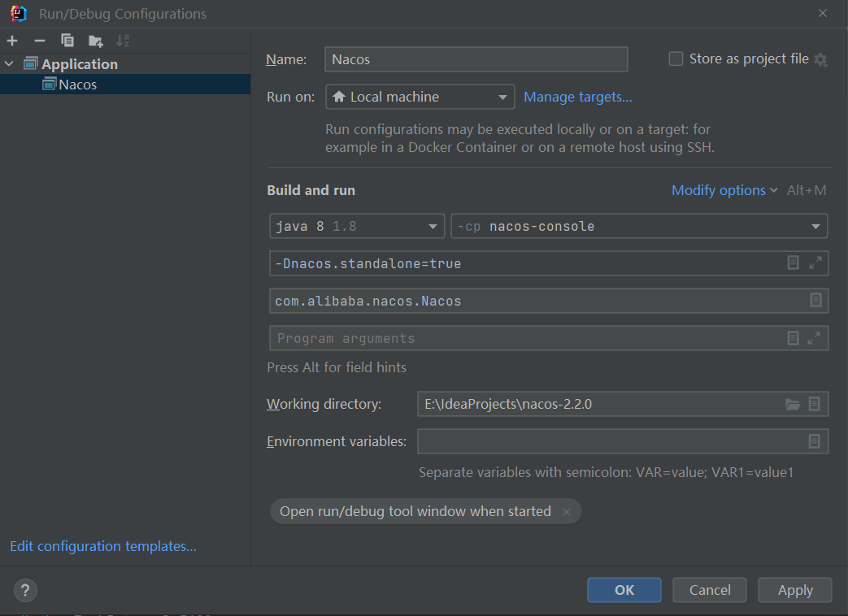
Task: Open the Manage targets link
Action: click(577, 97)
